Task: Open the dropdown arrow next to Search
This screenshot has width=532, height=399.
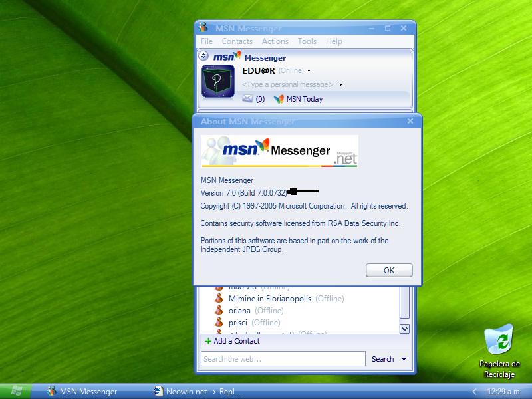Action: click(404, 359)
